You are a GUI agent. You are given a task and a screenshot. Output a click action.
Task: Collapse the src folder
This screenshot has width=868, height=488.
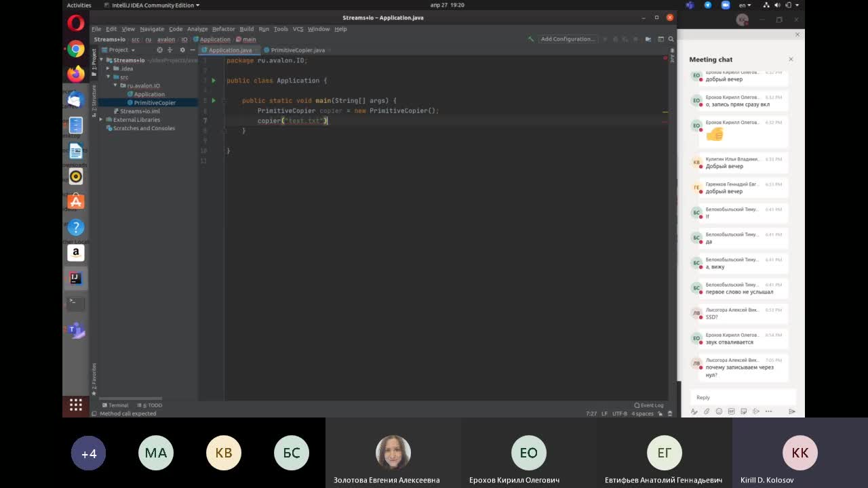[108, 77]
